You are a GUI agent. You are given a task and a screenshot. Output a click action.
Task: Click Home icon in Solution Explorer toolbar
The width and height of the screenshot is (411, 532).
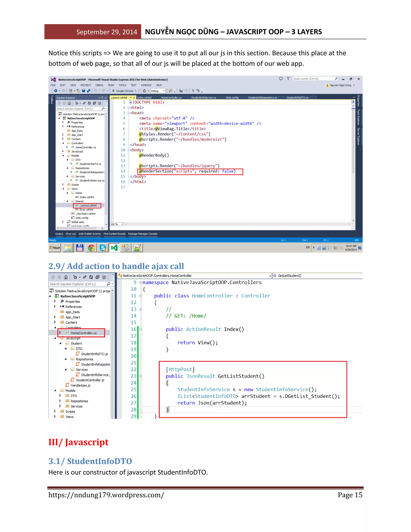click(x=69, y=103)
